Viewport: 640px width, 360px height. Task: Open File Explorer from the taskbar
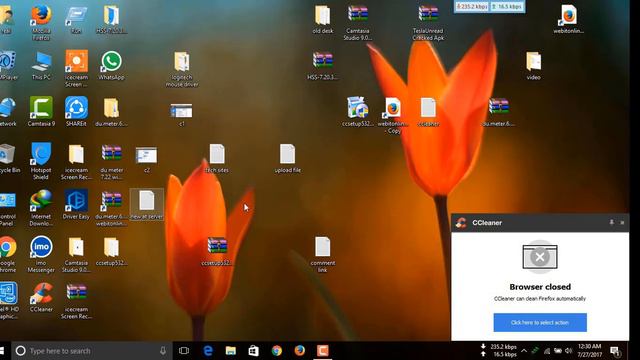pyautogui.click(x=231, y=351)
